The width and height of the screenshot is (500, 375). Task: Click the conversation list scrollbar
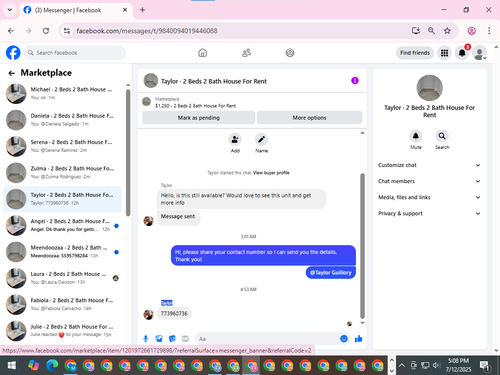pos(128,153)
